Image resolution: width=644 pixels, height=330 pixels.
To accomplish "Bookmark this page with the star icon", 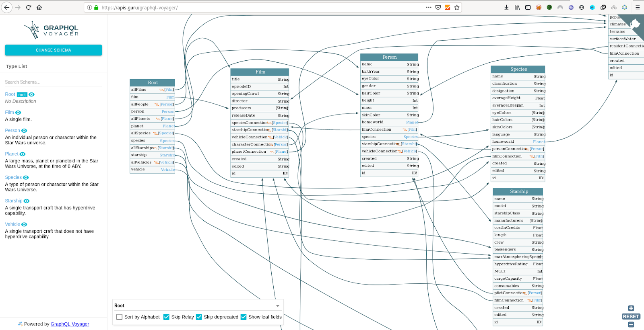I will pos(457,7).
